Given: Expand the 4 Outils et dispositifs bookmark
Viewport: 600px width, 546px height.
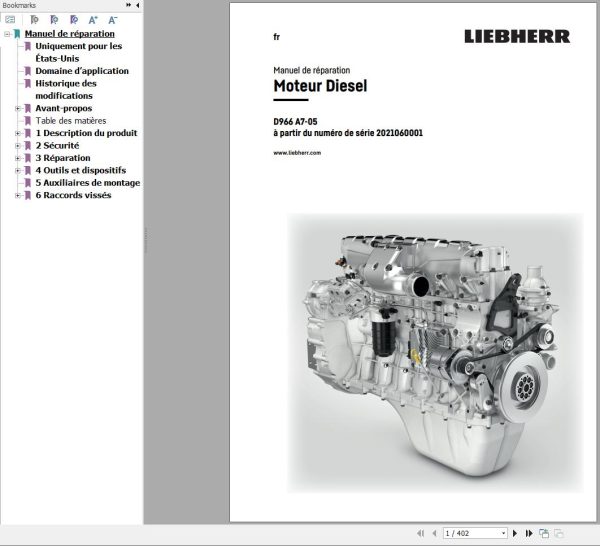Looking at the screenshot, I should pyautogui.click(x=18, y=171).
